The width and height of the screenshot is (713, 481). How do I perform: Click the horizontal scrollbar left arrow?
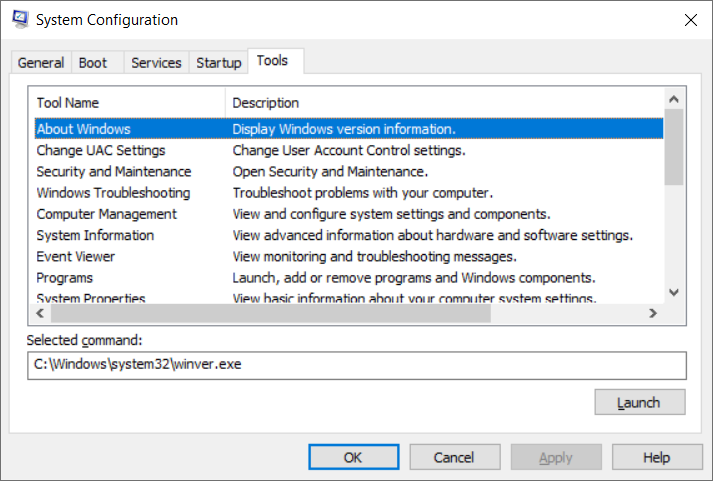pyautogui.click(x=40, y=313)
